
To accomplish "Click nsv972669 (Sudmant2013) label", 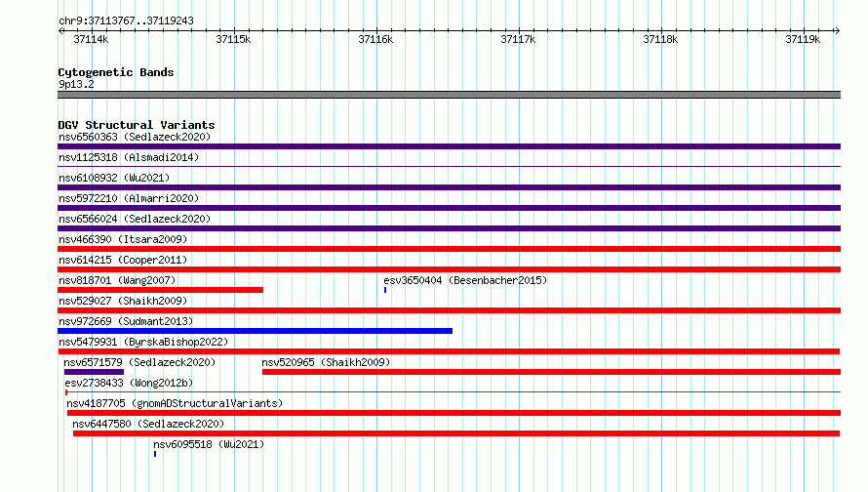I will pyautogui.click(x=126, y=321).
